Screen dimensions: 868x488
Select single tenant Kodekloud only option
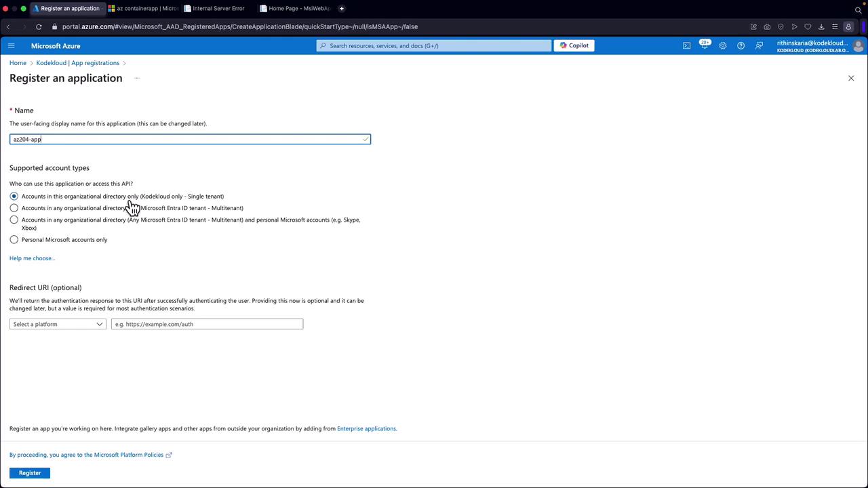pyautogui.click(x=14, y=196)
